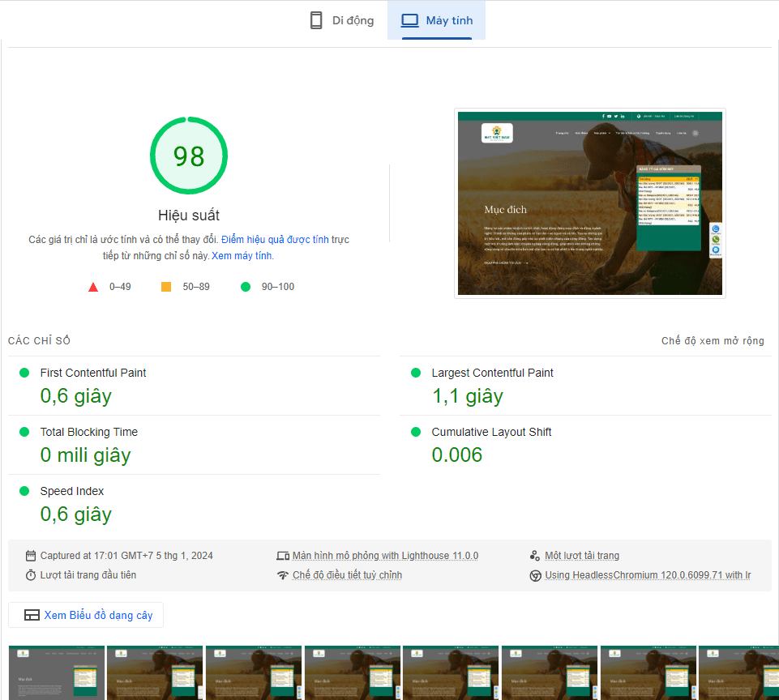The image size is (779, 700).
Task: Click the 0 mili giây value
Action: click(85, 455)
